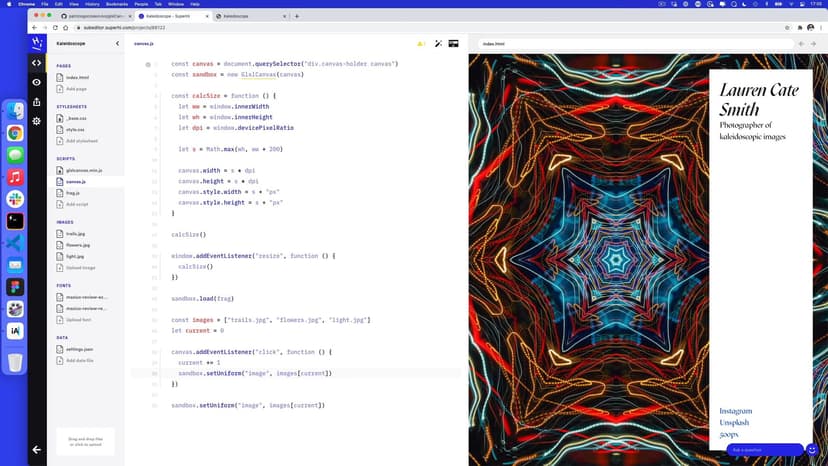Toggle the preview eye icon in sidebar
This screenshot has height=466, width=828.
coord(37,82)
